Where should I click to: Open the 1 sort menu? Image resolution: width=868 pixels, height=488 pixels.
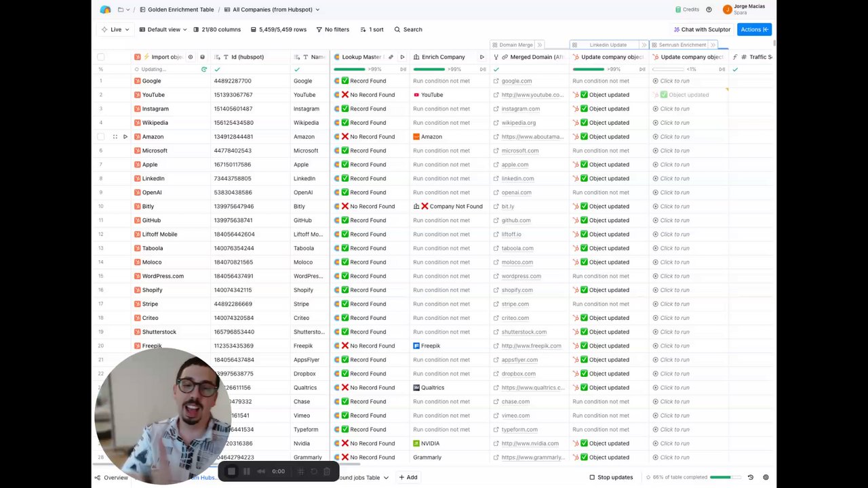(x=372, y=30)
